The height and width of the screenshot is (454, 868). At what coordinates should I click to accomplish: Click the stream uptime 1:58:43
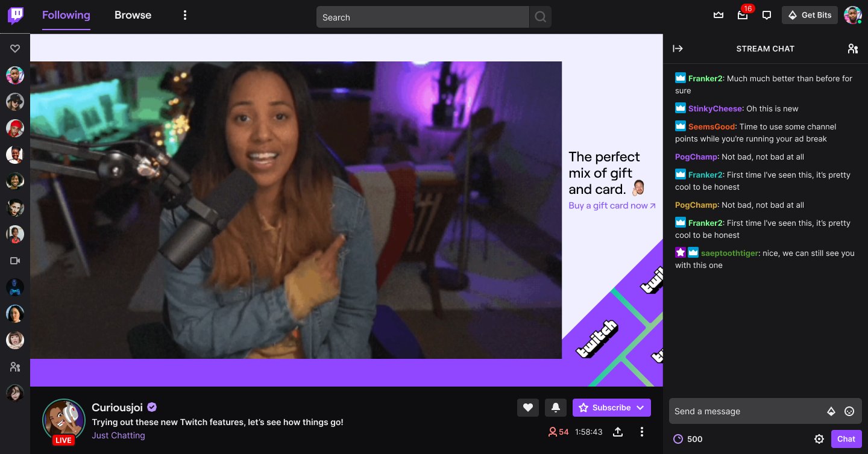pyautogui.click(x=589, y=432)
